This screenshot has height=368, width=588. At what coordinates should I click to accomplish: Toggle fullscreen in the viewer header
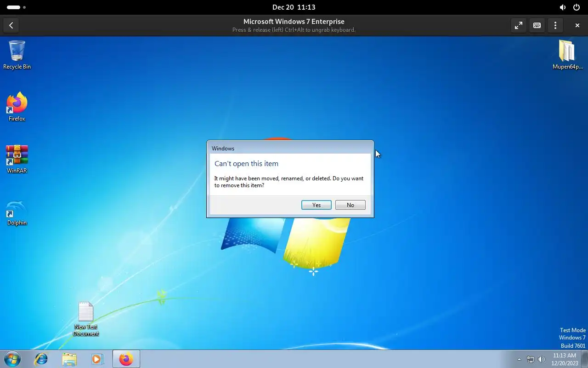(x=519, y=25)
